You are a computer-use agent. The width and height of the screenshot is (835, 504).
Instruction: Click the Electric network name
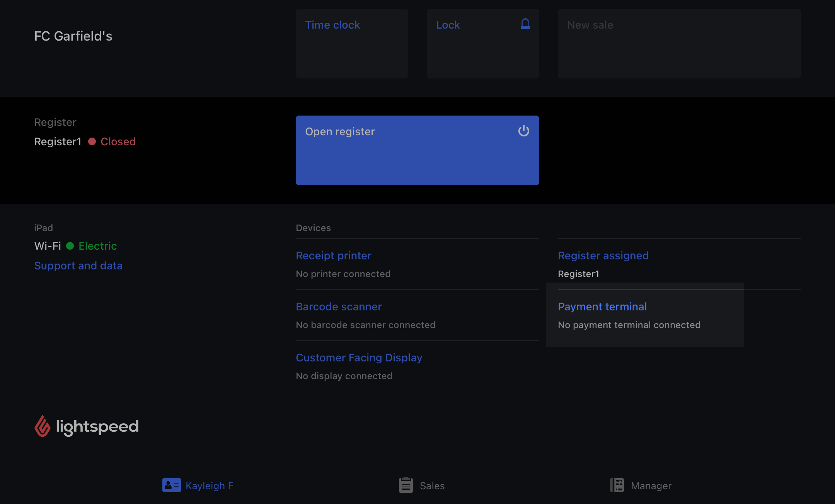tap(97, 246)
